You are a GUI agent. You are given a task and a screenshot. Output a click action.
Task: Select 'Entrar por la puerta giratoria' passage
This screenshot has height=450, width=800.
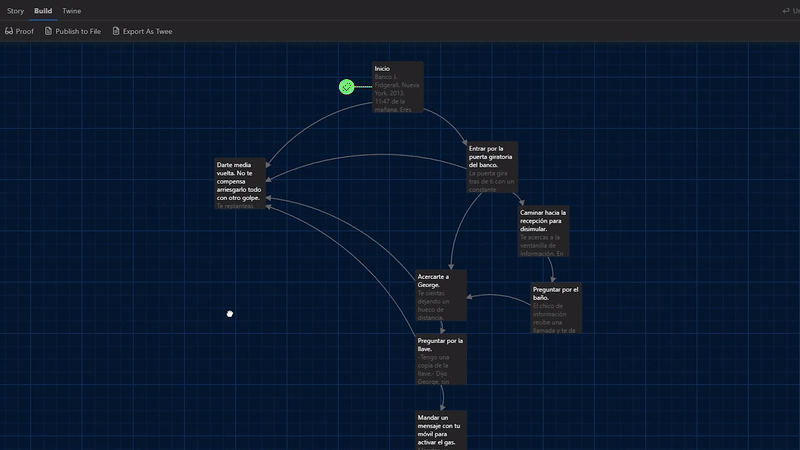tap(492, 165)
